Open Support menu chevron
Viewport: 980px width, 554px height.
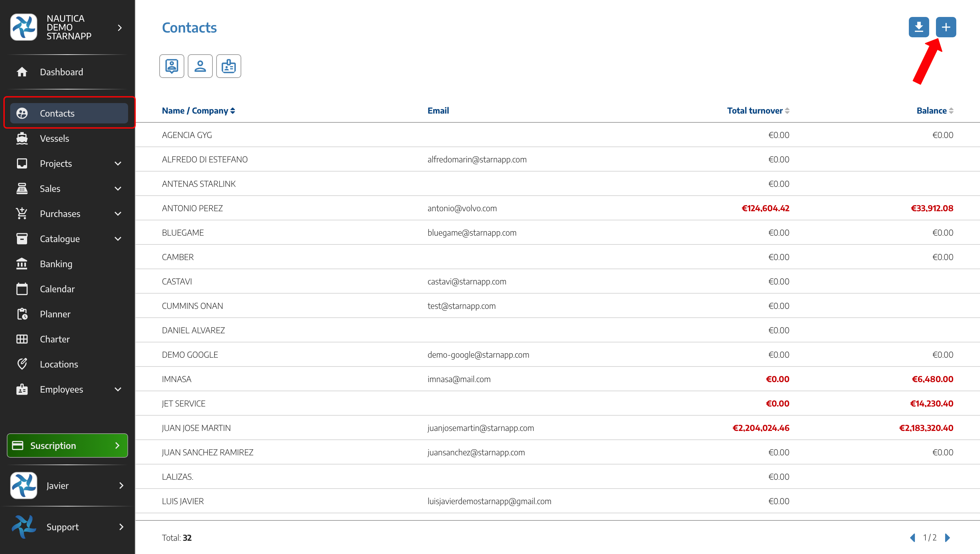point(121,527)
